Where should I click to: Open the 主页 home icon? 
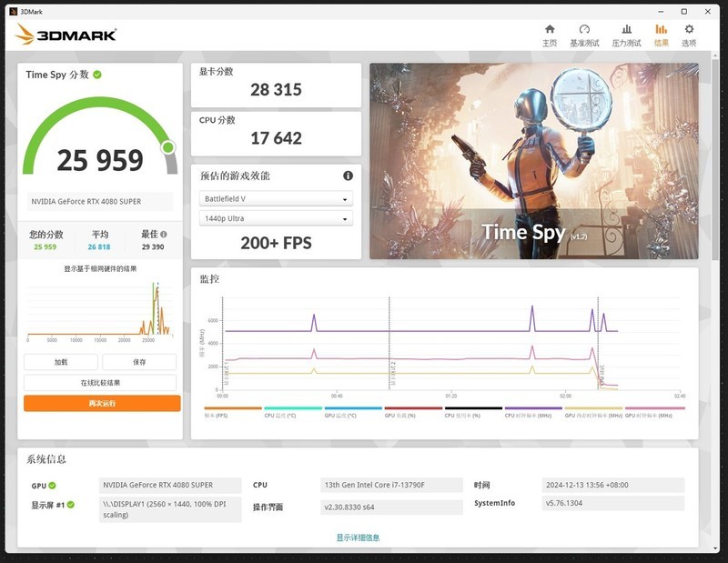548,32
